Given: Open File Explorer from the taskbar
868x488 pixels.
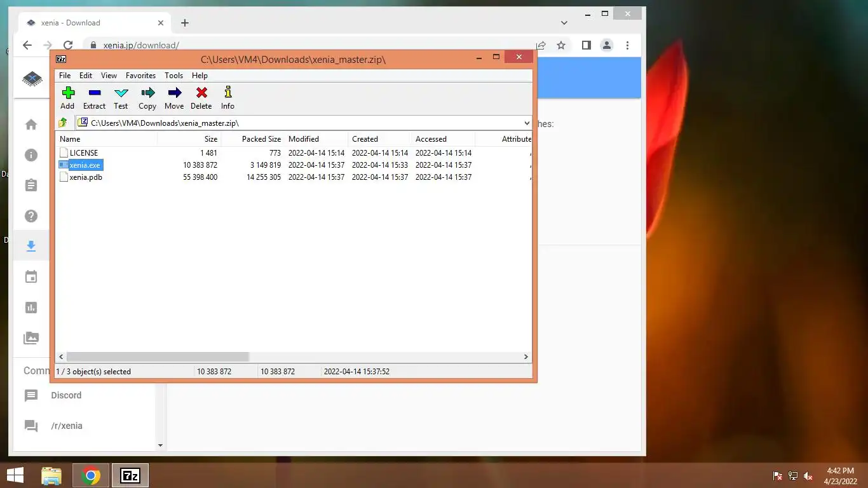Looking at the screenshot, I should click(51, 475).
